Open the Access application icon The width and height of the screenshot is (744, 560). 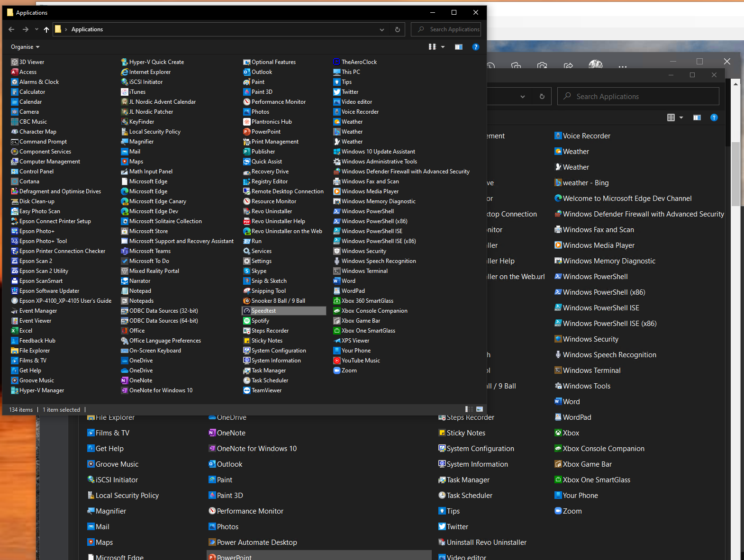pos(15,72)
